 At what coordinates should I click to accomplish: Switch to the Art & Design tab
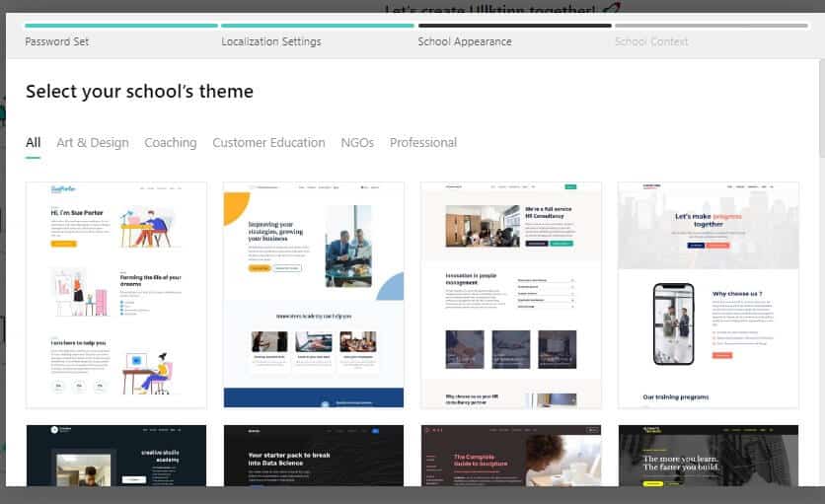coord(93,143)
